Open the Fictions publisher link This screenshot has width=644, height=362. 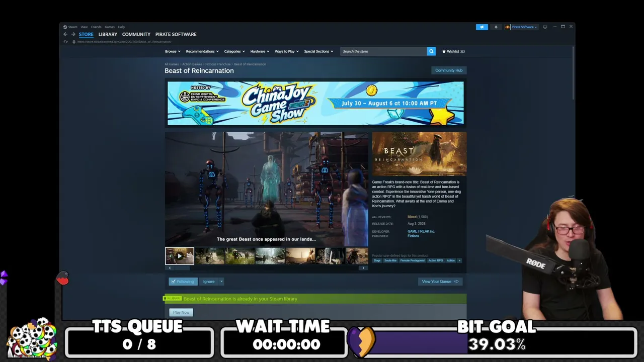pos(413,236)
